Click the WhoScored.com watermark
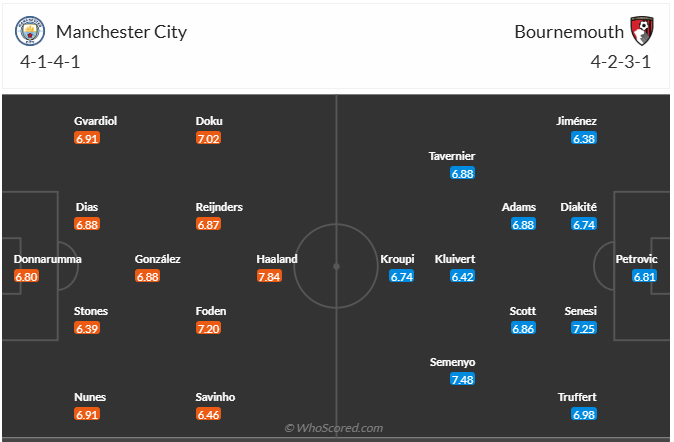Screen dimensions: 674x442 click(334, 428)
